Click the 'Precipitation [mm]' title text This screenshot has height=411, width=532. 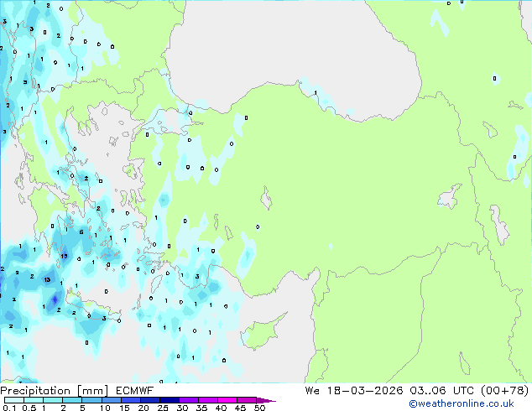[55, 391]
